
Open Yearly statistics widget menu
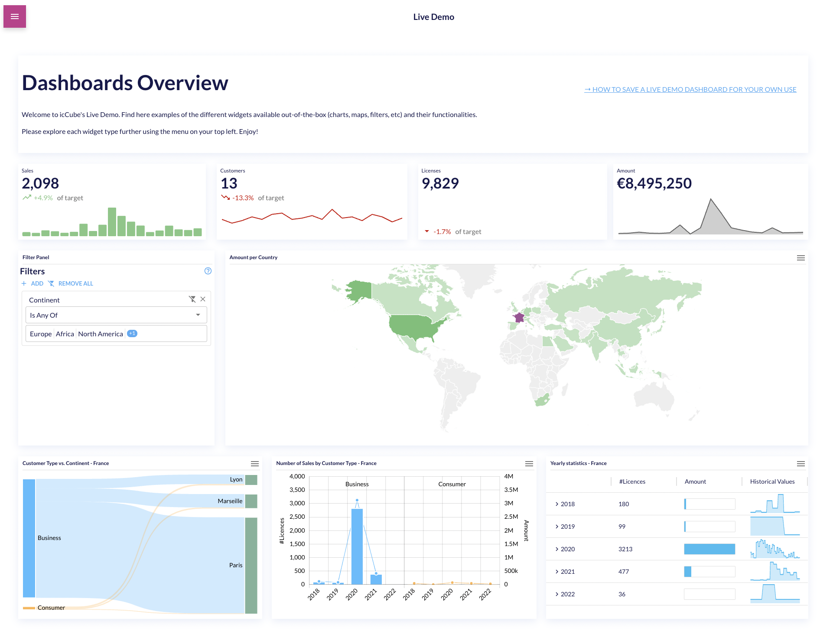[x=800, y=464]
